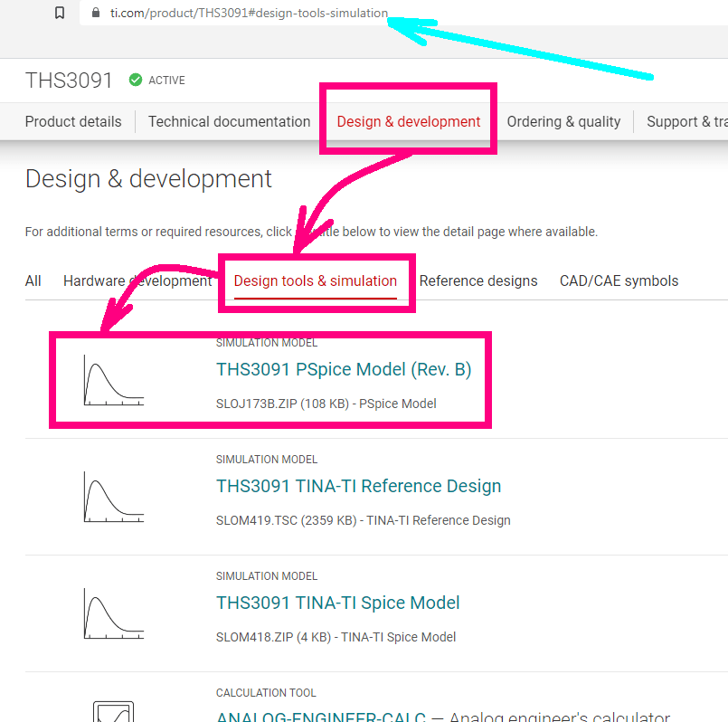This screenshot has height=722, width=728.
Task: Switch to Hardware development filter
Action: tap(137, 281)
